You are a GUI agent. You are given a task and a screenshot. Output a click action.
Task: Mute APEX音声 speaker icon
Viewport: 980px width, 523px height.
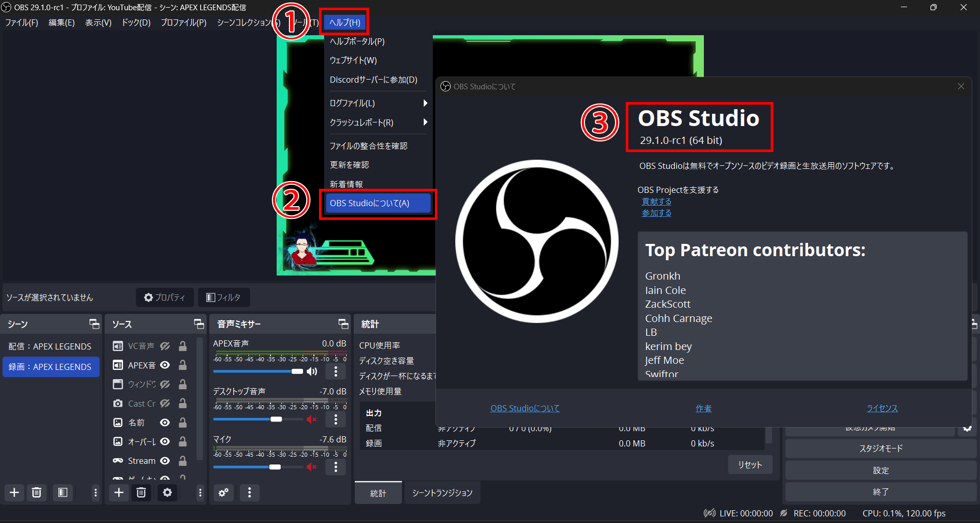click(312, 371)
